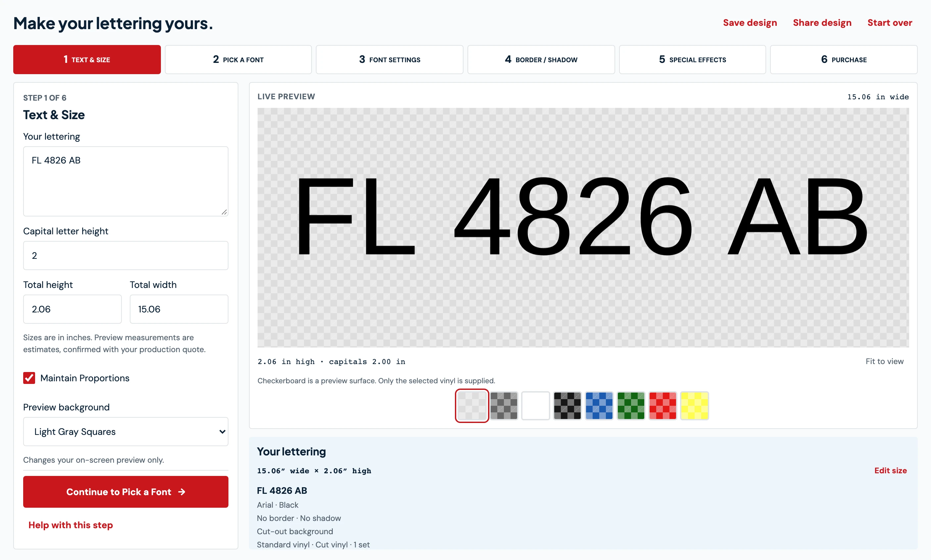Open the Border / Shadow tab

click(x=541, y=60)
